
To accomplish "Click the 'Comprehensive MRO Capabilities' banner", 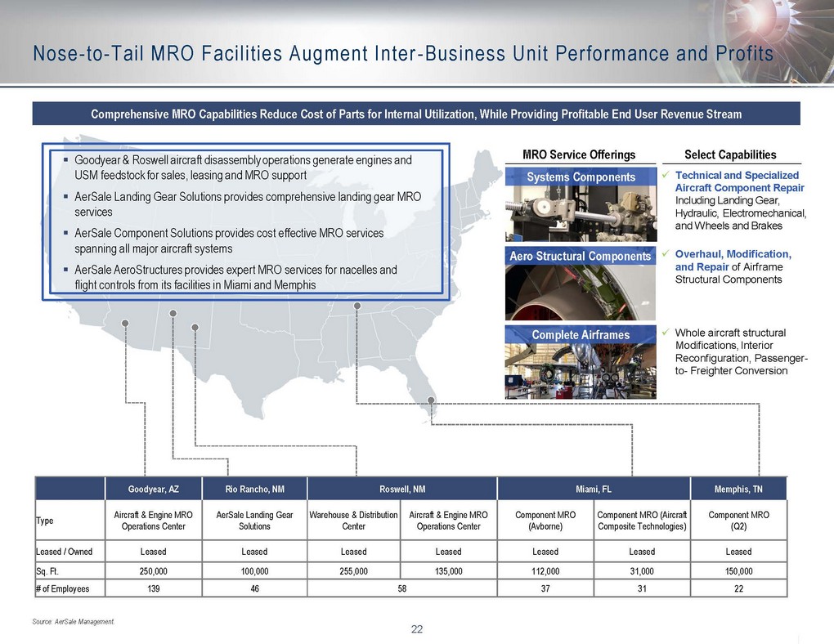I will coord(416,114).
